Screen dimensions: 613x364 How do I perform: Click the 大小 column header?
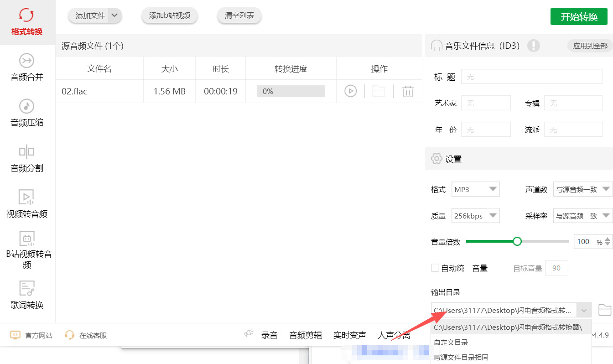tap(169, 68)
